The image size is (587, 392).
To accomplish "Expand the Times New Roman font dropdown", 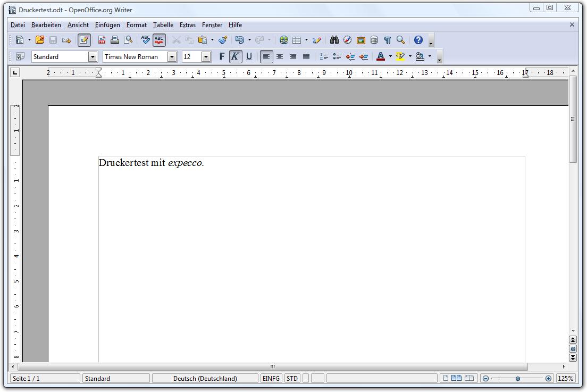I will 172,57.
